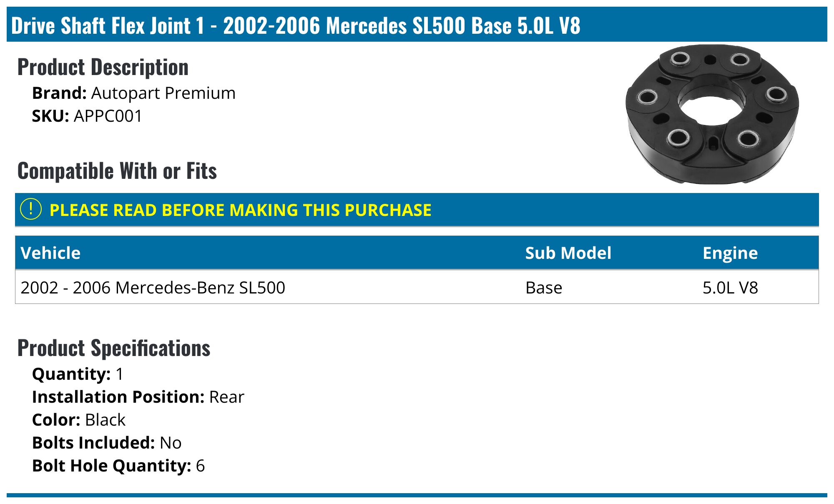Click the Sub Model column header
The width and height of the screenshot is (834, 504).
pos(568,253)
